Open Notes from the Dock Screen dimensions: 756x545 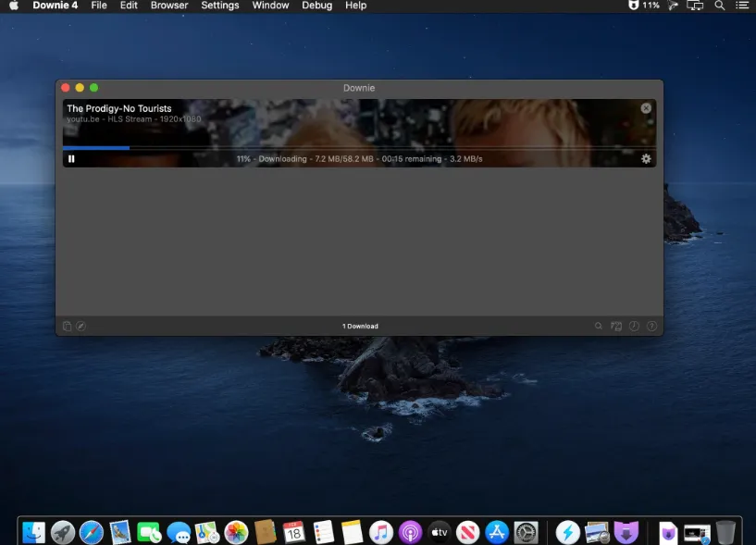coord(352,532)
